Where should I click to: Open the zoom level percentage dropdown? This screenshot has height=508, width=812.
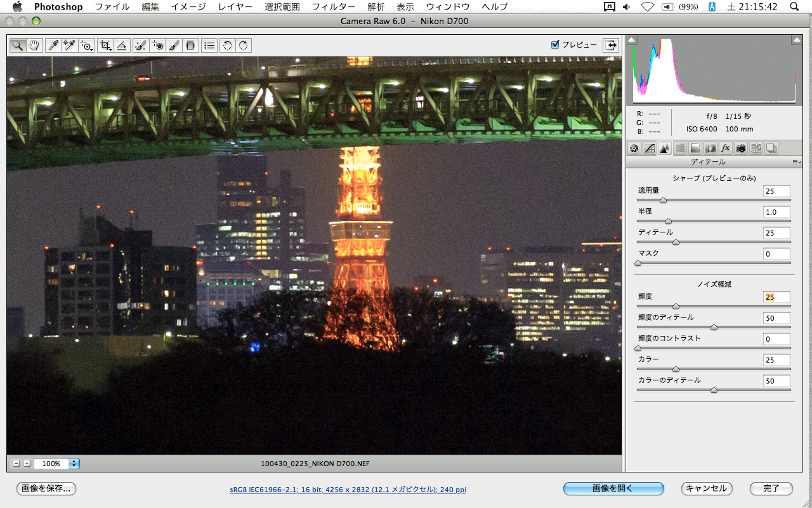(74, 464)
